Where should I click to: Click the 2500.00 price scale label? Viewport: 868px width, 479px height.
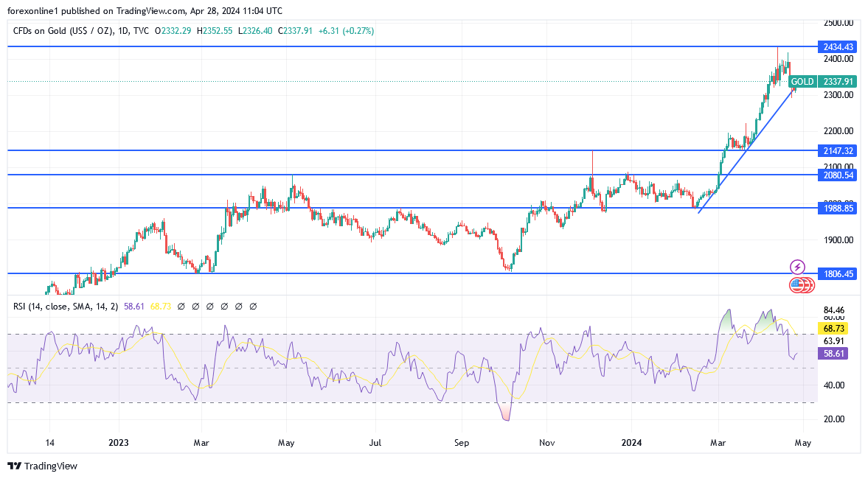[x=838, y=23]
